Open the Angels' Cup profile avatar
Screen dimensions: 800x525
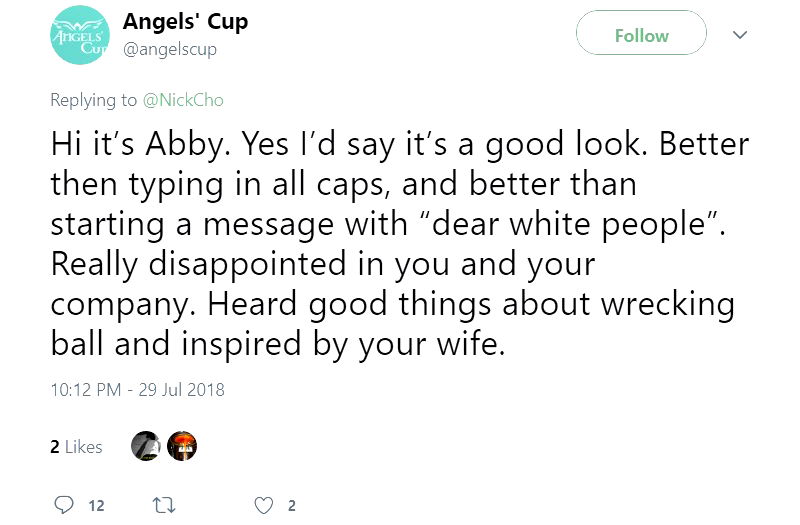[x=78, y=35]
